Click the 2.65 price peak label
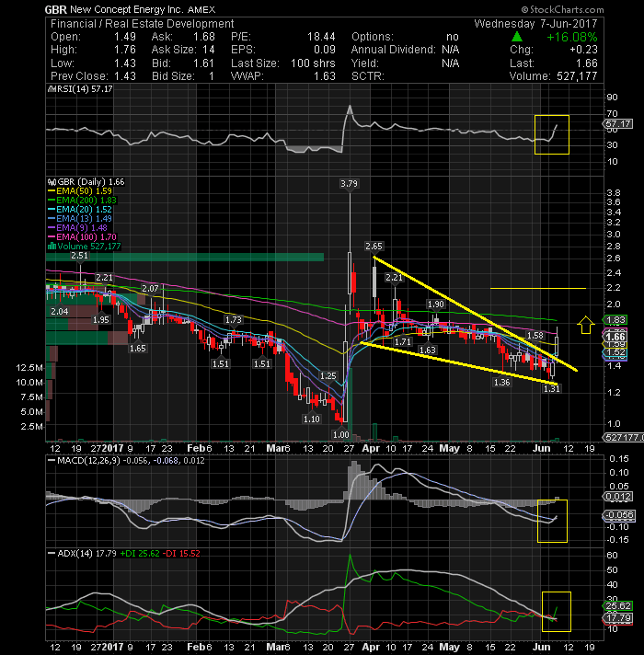The image size is (644, 655). pos(374,246)
